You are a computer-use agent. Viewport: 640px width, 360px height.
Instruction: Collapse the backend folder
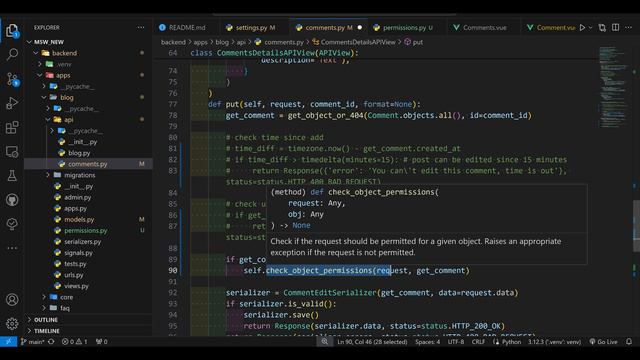point(36,53)
